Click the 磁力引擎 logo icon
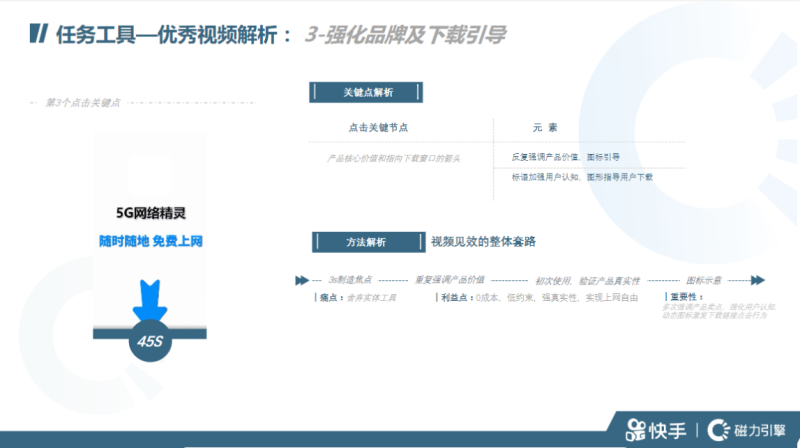 (718, 431)
